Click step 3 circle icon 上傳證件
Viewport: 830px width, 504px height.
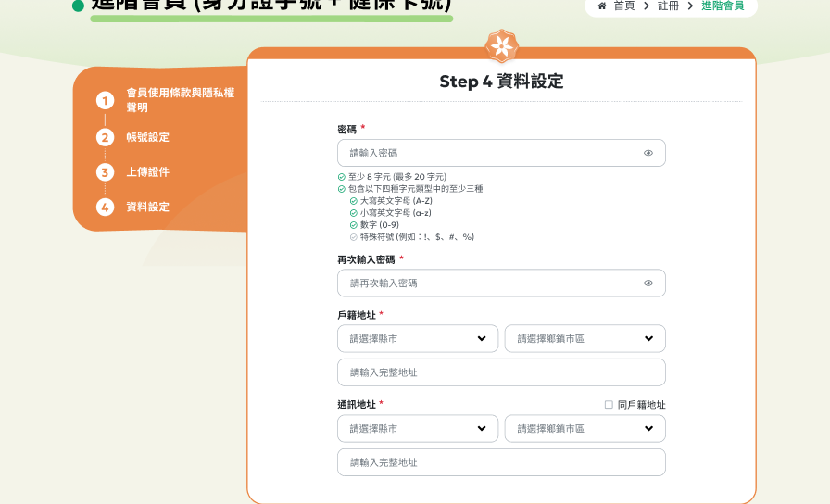pos(105,172)
